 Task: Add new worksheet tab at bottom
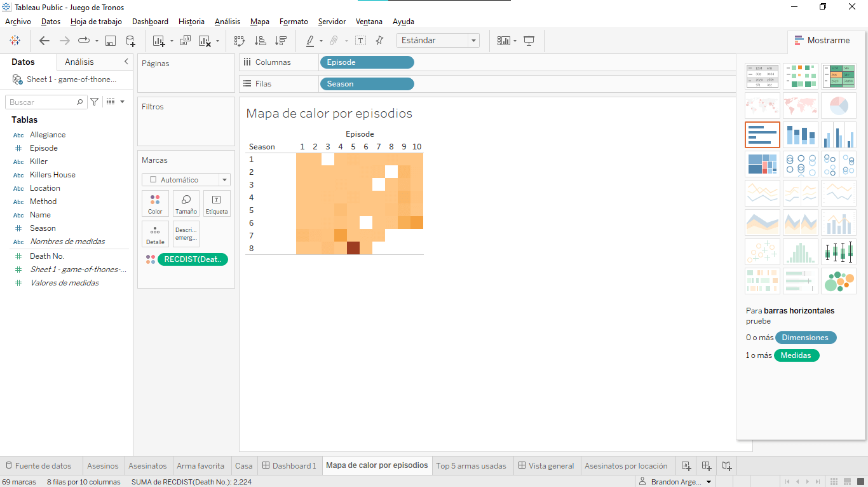point(686,465)
